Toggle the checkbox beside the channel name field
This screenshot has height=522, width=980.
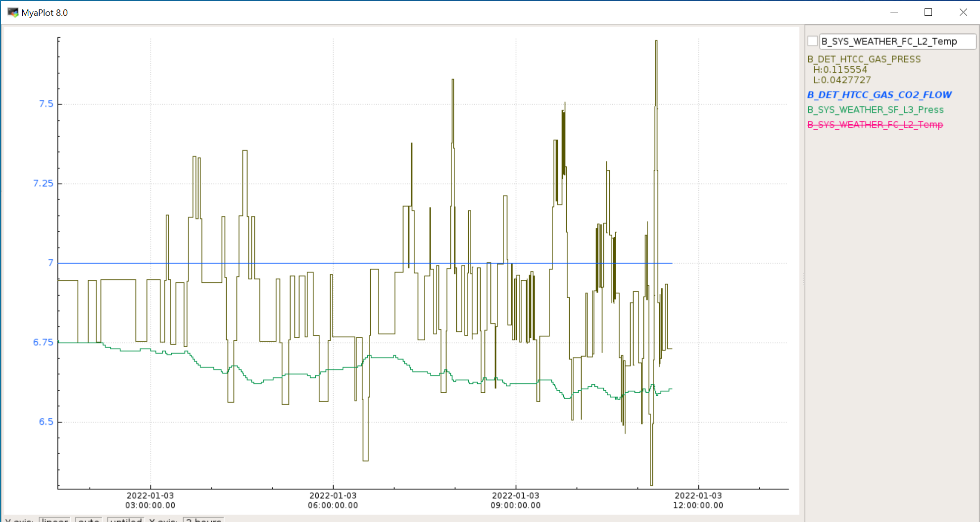812,41
